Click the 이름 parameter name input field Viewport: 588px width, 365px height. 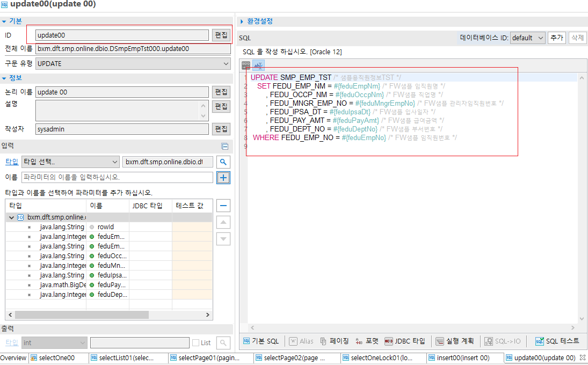tap(117, 177)
